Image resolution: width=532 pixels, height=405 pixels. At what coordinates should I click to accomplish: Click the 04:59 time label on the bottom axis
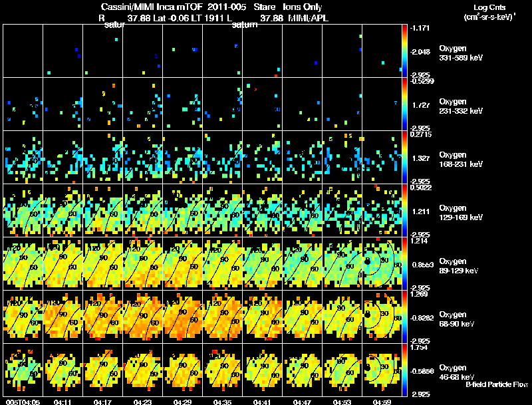382,402
